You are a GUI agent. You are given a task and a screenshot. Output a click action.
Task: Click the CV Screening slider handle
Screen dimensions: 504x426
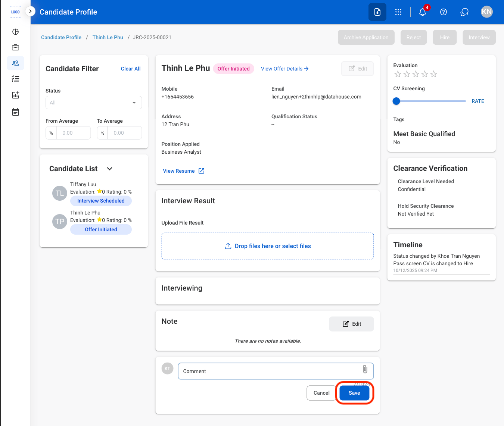click(396, 101)
